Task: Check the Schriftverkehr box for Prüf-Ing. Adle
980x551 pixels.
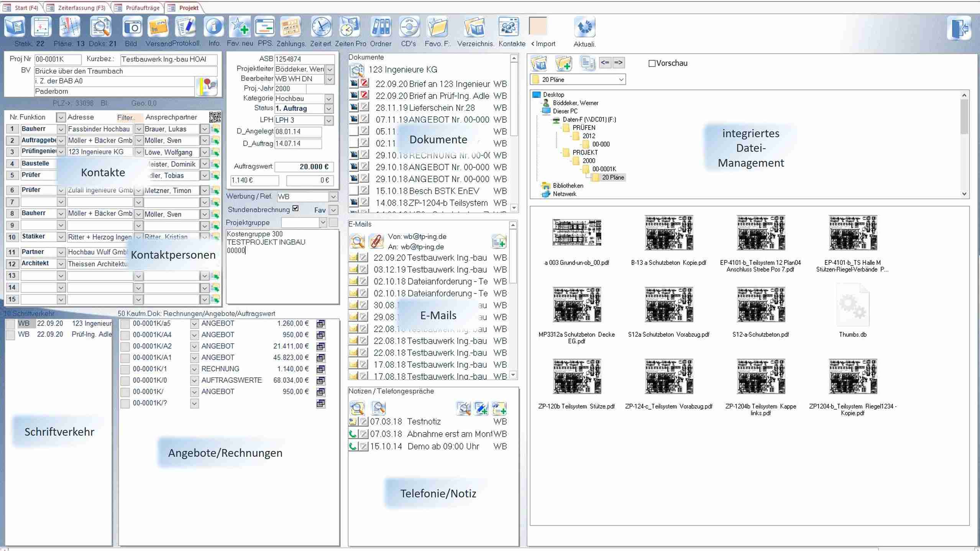Action: [x=10, y=335]
